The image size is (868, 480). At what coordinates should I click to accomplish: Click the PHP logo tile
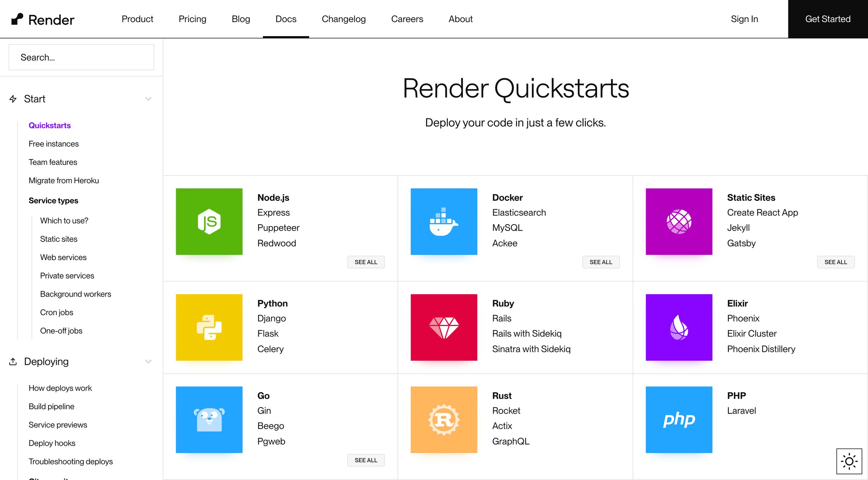coord(679,420)
